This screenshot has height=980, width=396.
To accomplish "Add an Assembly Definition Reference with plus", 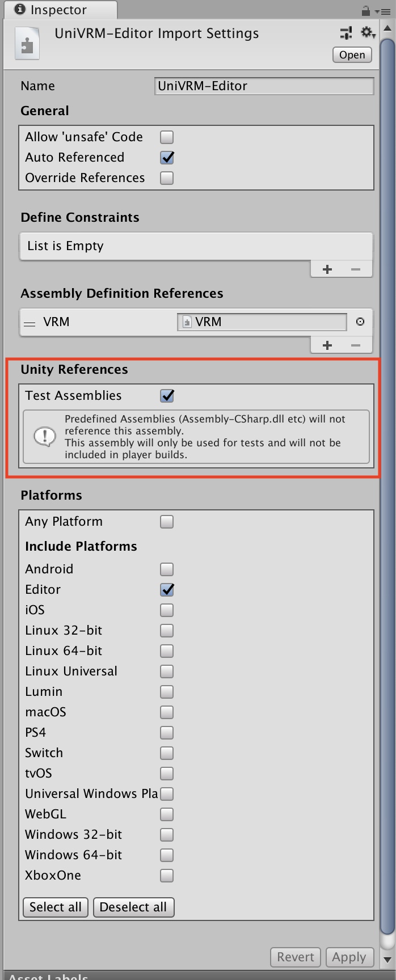I will [x=327, y=345].
